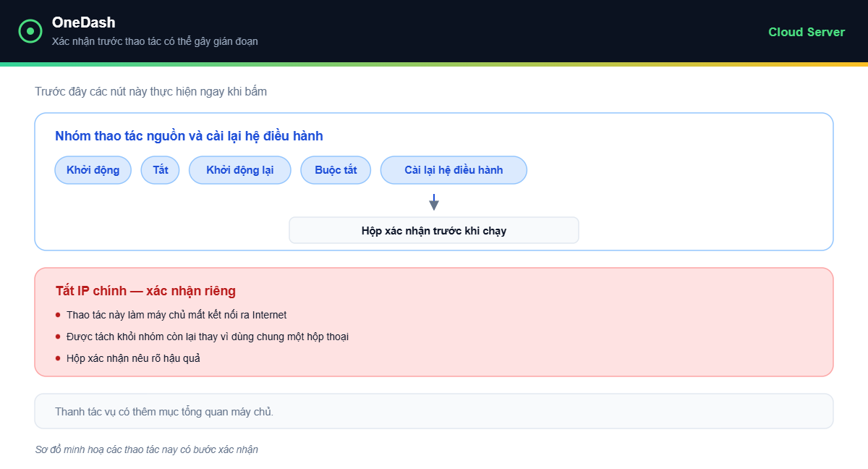Select bullet about mất kết nối ra Internet

176,315
